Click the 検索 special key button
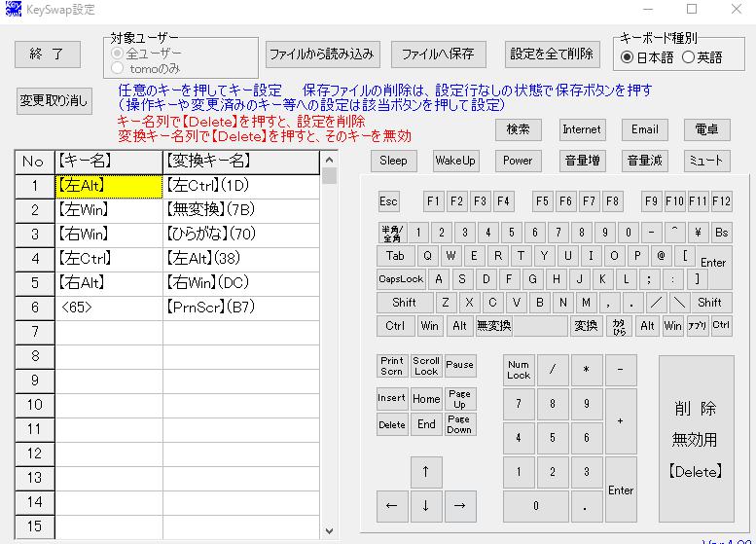 click(519, 129)
